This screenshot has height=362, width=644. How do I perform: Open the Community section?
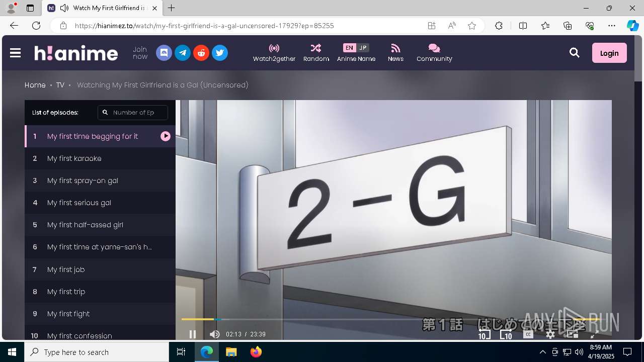pos(434,53)
